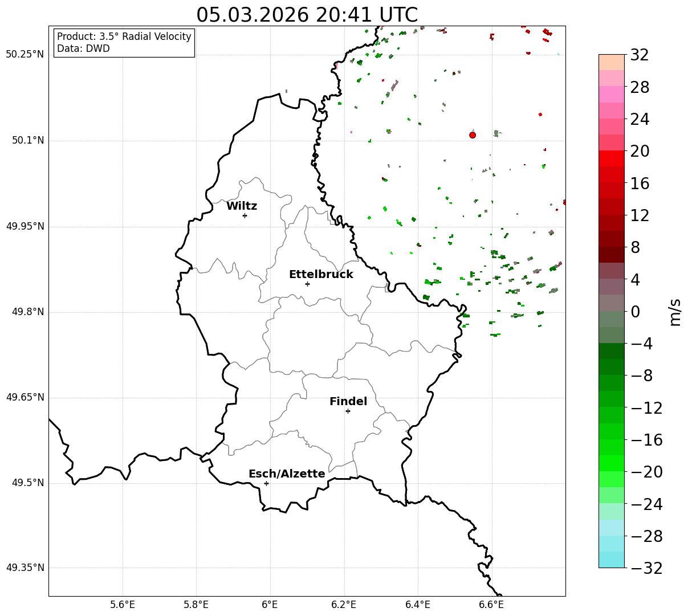The image size is (688, 616).
Task: Click the bright green swatch just above −20
Action: coord(612,463)
